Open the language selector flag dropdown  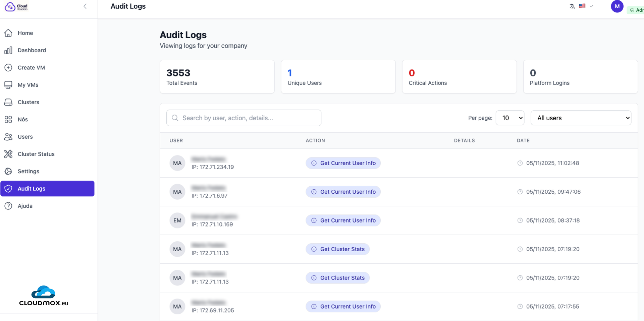click(x=586, y=6)
